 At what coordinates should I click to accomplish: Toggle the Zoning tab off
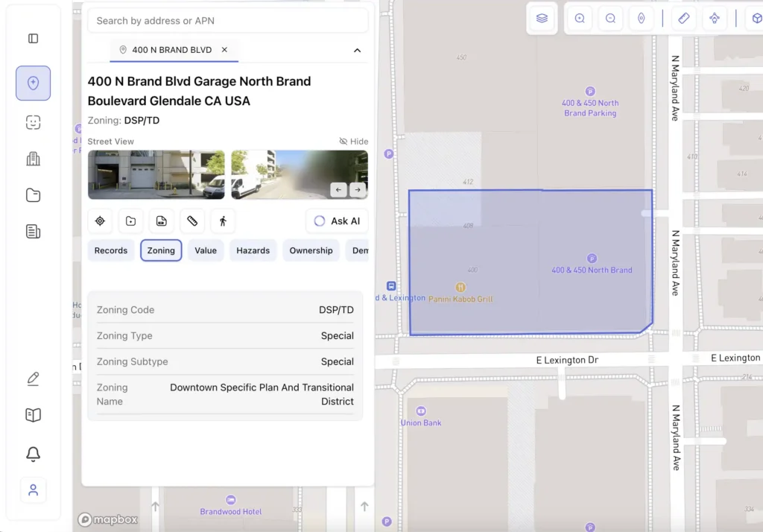point(161,250)
